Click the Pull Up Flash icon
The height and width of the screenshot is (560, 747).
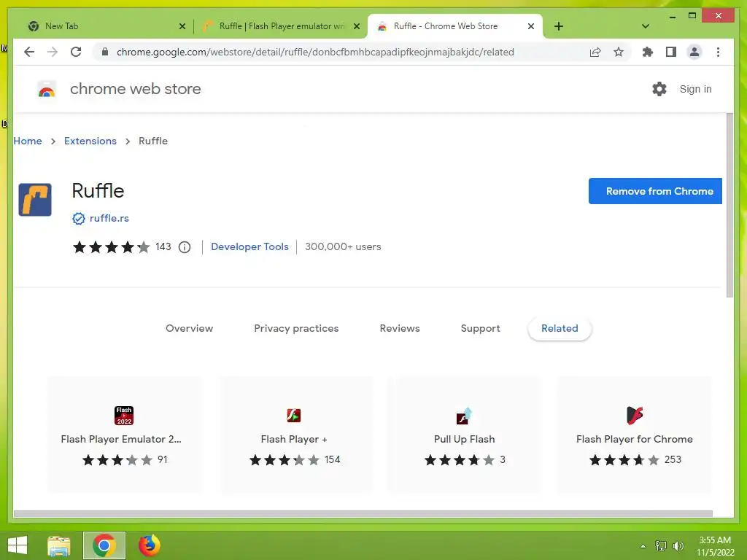(464, 415)
